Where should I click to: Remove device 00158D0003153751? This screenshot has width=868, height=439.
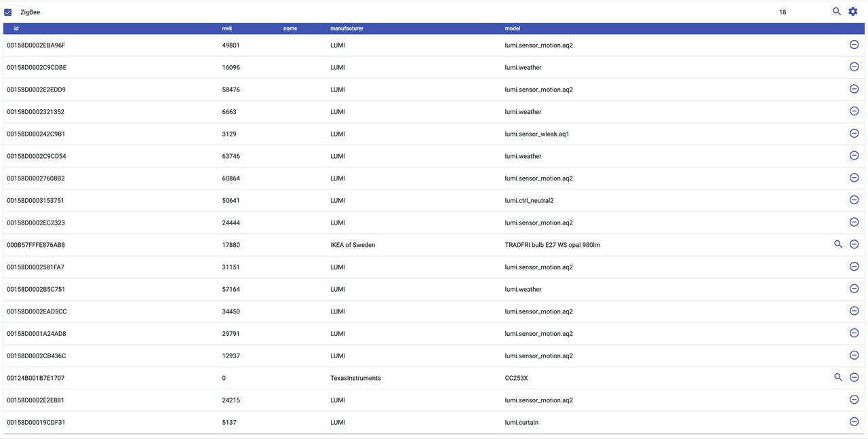coord(854,199)
